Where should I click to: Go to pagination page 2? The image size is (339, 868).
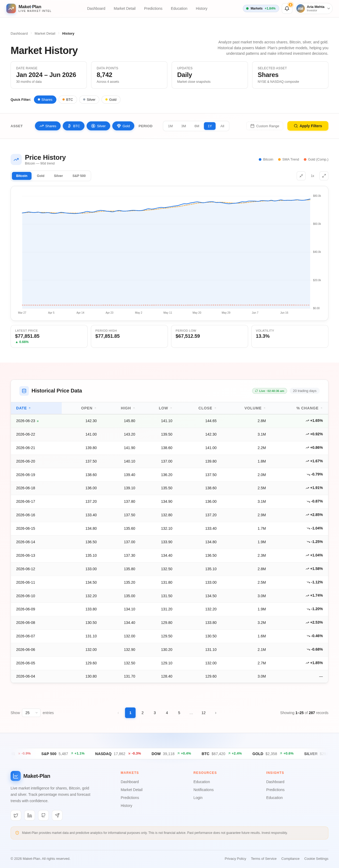tap(143, 713)
